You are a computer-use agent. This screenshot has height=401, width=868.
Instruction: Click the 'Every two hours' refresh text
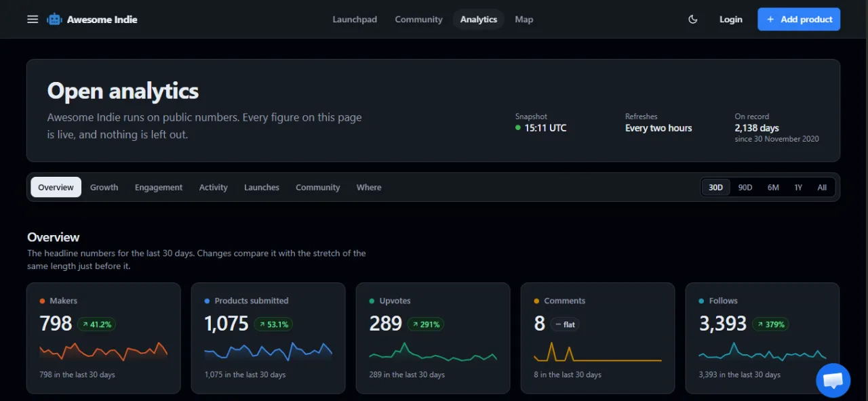[658, 128]
